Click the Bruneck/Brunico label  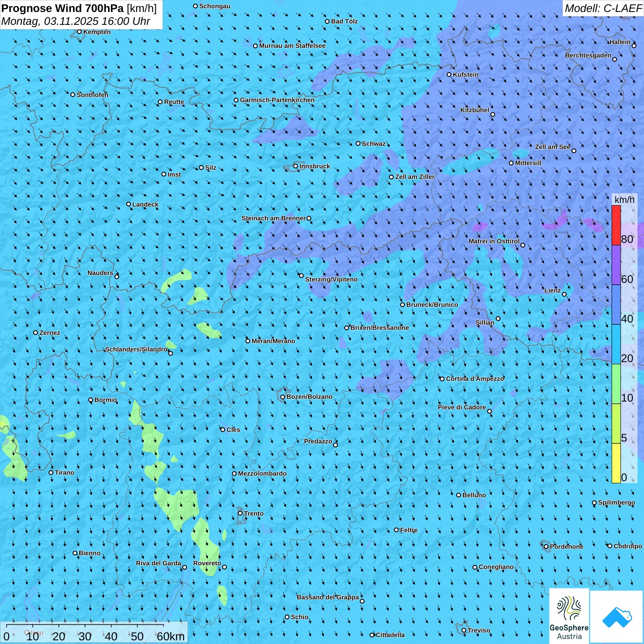tap(432, 305)
